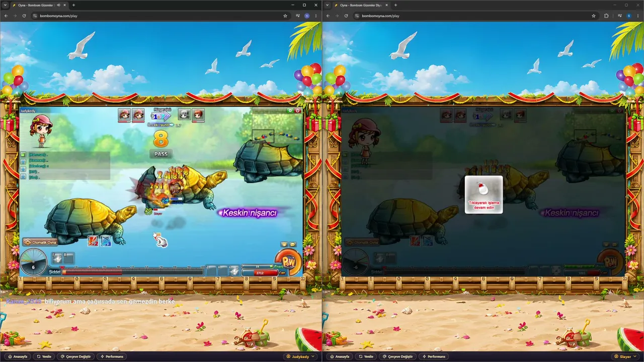Viewport: 644px width, 362px height.
Task: Open a new tab in right browser
Action: coord(395,5)
